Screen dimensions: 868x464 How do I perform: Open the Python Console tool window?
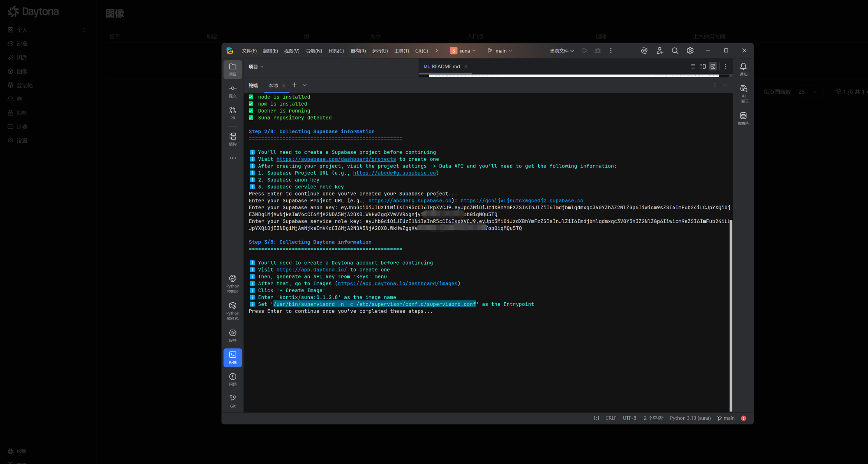pyautogui.click(x=232, y=284)
